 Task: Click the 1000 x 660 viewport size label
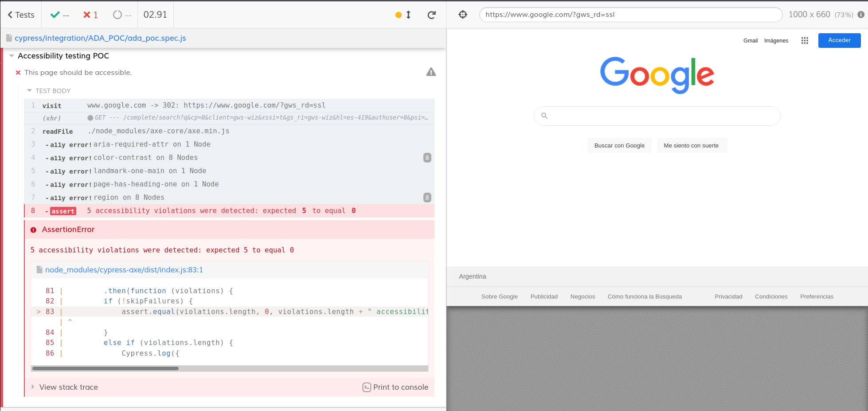pos(809,15)
